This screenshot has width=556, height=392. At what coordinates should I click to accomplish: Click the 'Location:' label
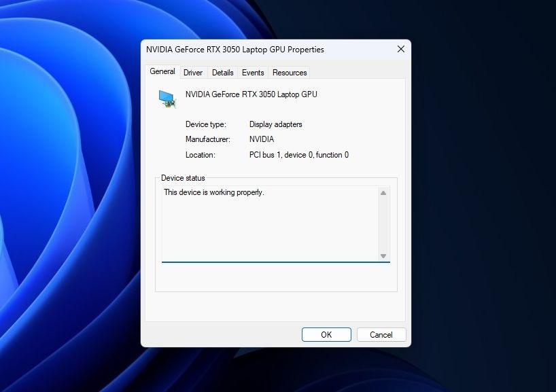(201, 155)
